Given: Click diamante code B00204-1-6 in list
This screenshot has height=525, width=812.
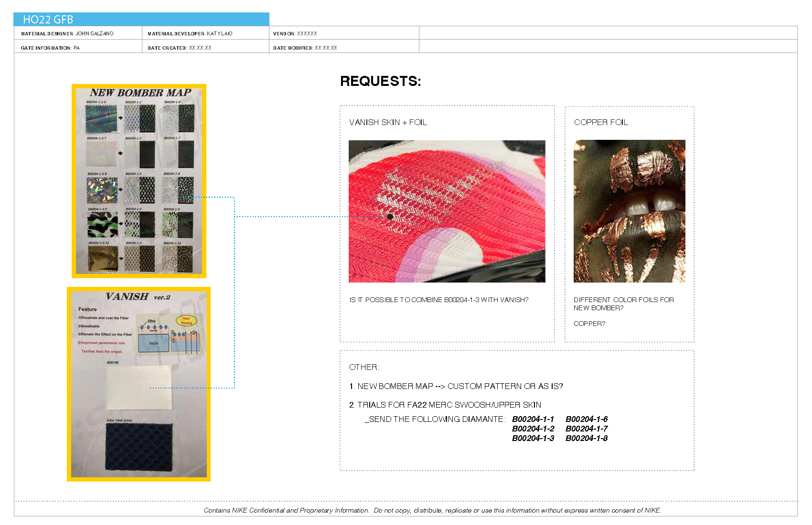Looking at the screenshot, I should click(587, 419).
